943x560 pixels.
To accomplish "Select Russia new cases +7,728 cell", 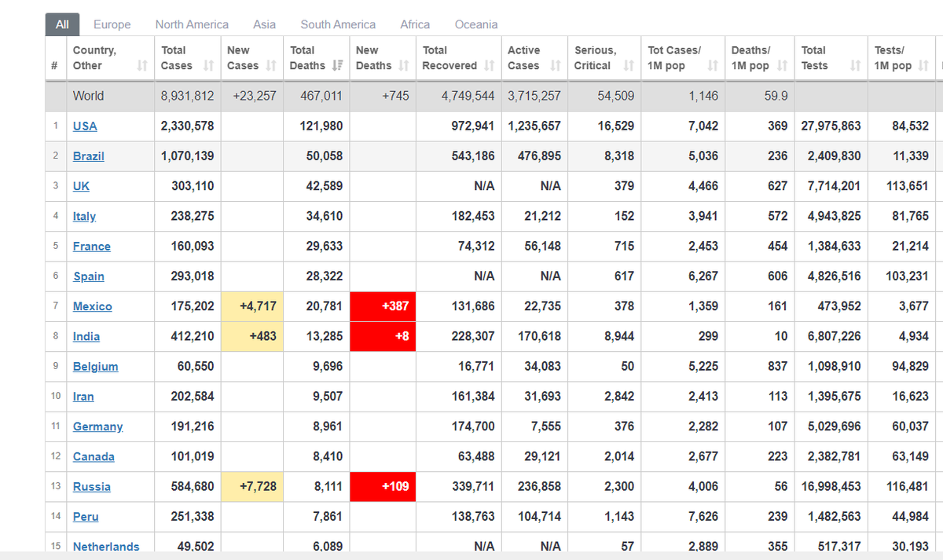I will (251, 486).
